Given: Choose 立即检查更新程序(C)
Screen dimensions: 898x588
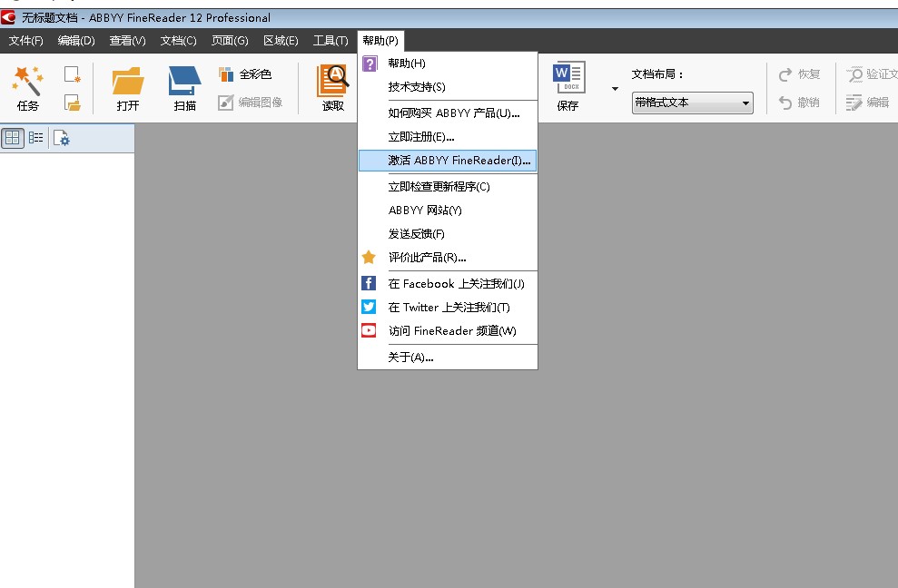Looking at the screenshot, I should point(448,187).
